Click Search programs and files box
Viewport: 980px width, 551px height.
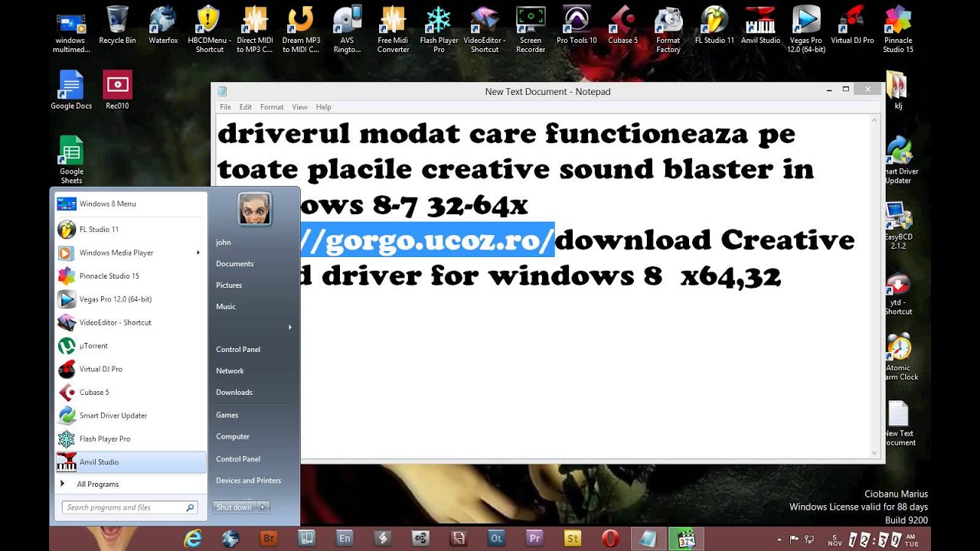click(129, 507)
